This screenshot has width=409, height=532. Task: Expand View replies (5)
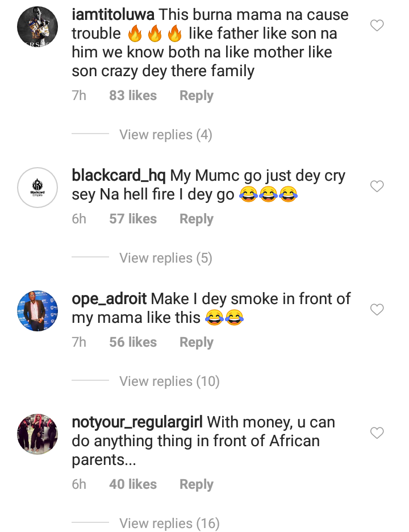(x=165, y=258)
